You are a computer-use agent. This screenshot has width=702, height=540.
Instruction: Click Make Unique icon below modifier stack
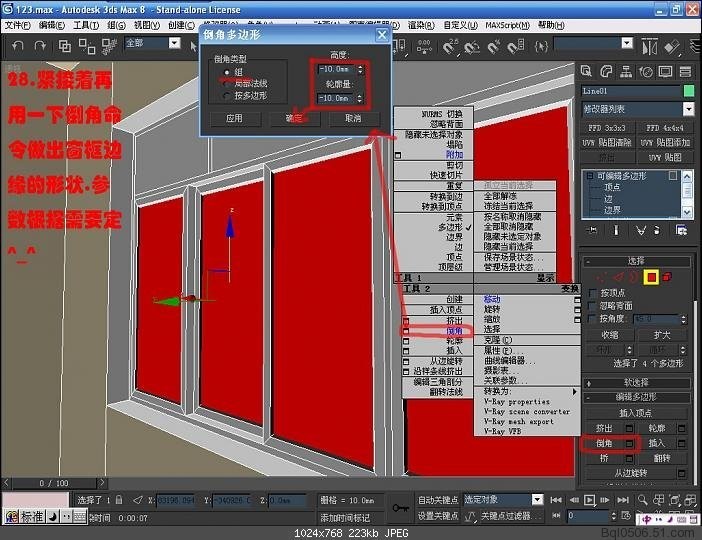(641, 230)
